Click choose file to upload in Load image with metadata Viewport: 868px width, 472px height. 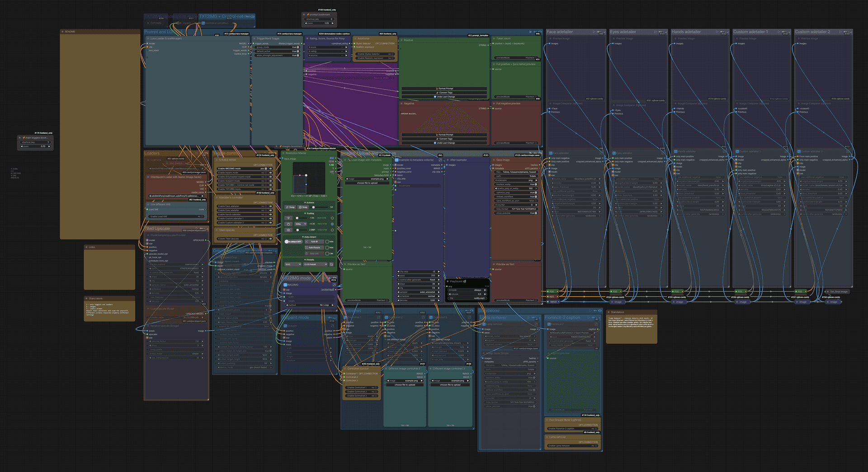coord(367,183)
